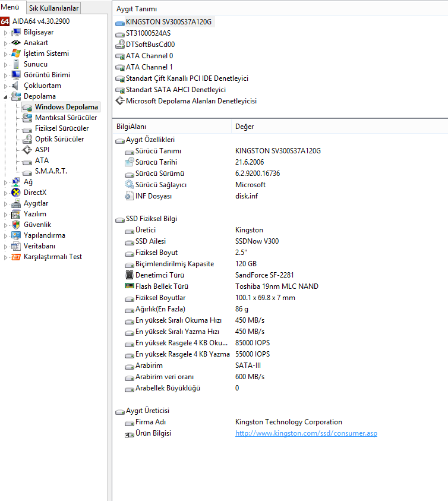Click the Arabirim veri oranı row label
The image size is (448, 501).
point(165,377)
